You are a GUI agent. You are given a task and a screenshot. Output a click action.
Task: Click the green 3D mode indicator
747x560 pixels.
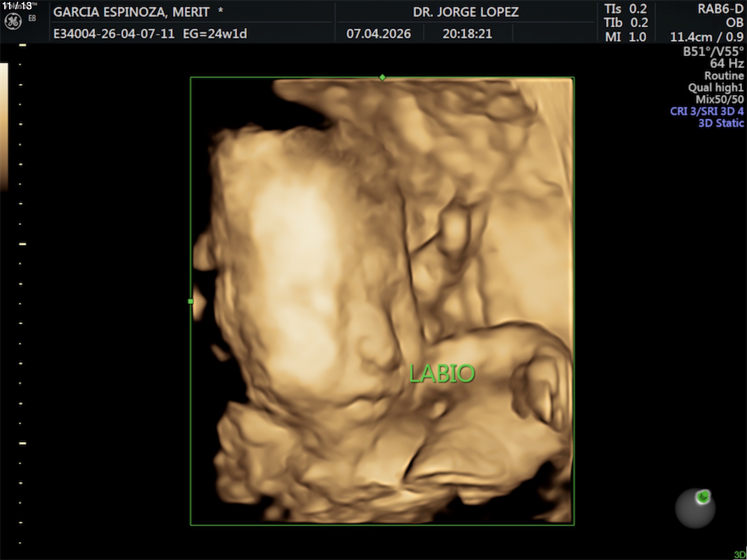[739, 555]
